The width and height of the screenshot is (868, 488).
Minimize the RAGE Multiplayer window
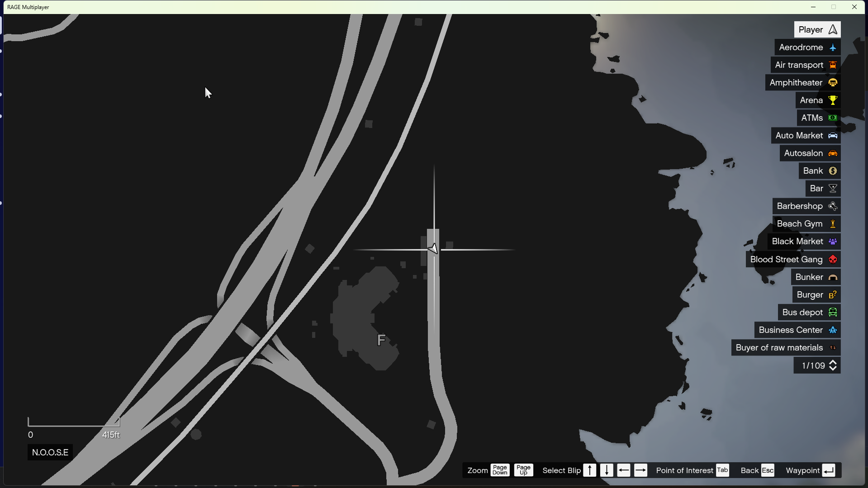tap(813, 7)
